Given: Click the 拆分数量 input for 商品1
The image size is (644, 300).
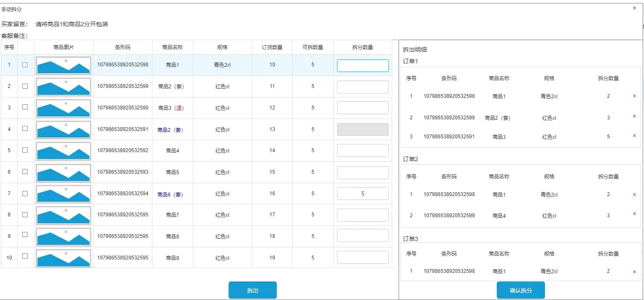Looking at the screenshot, I should [x=363, y=65].
